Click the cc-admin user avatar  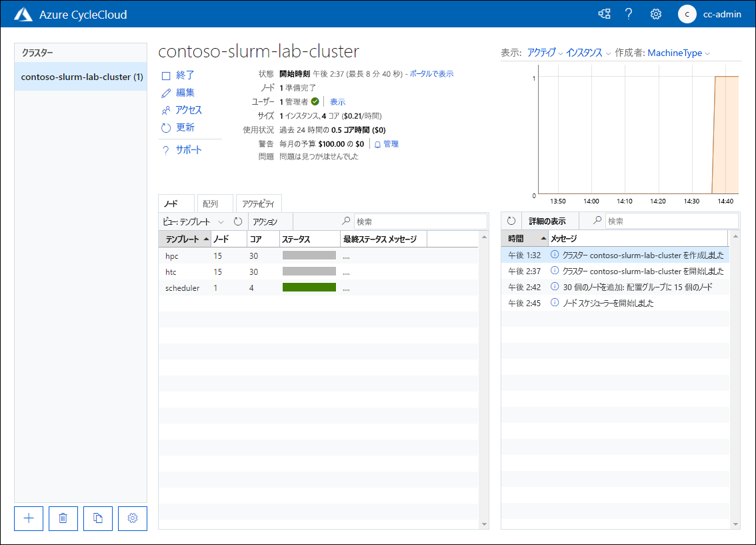pyautogui.click(x=687, y=13)
